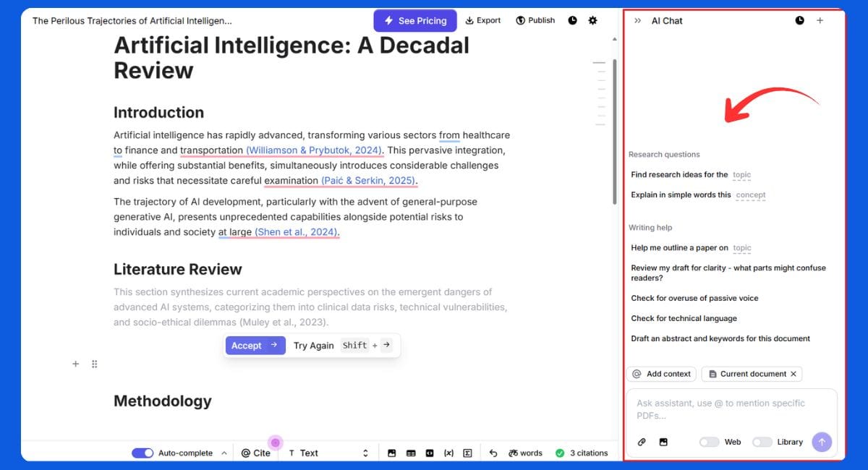Click the insert image icon in bottom toolbar

(392, 453)
